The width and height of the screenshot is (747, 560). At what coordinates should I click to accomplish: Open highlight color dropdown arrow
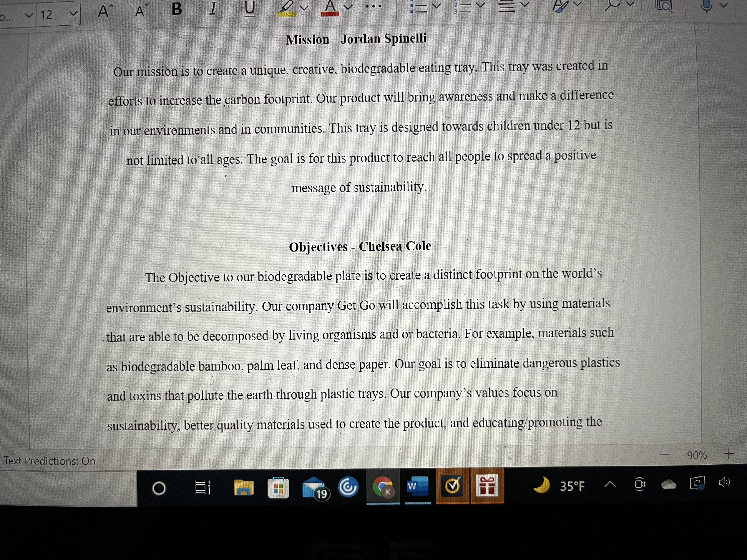tap(304, 8)
